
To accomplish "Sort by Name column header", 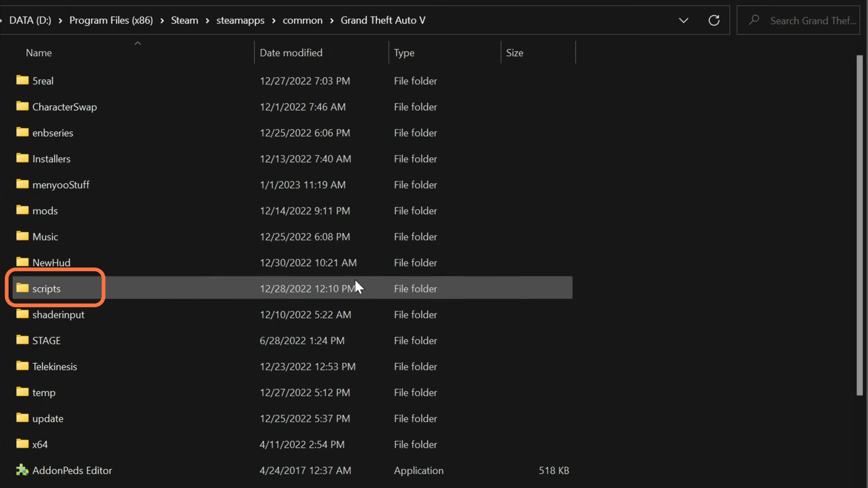I will (39, 53).
